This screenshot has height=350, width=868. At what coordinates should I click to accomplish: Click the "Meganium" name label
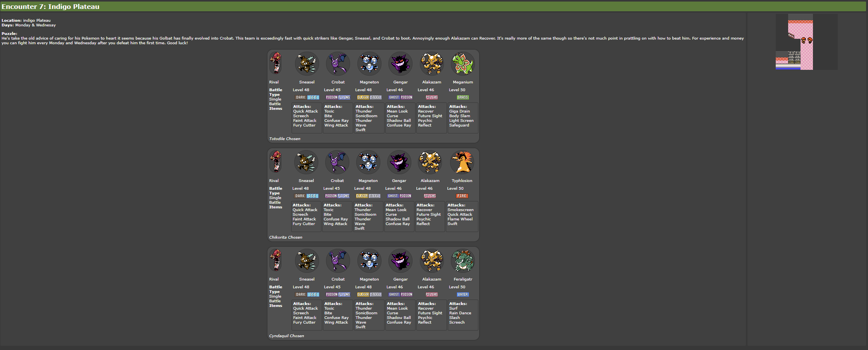463,82
